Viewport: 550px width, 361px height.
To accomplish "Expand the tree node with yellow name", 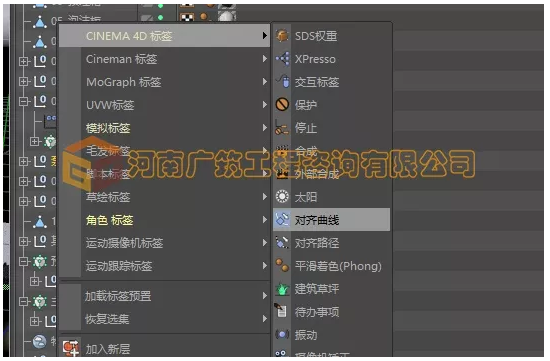I will tap(24, 161).
